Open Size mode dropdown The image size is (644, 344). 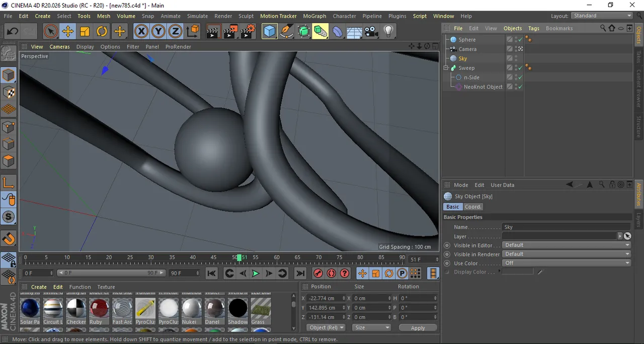click(371, 327)
